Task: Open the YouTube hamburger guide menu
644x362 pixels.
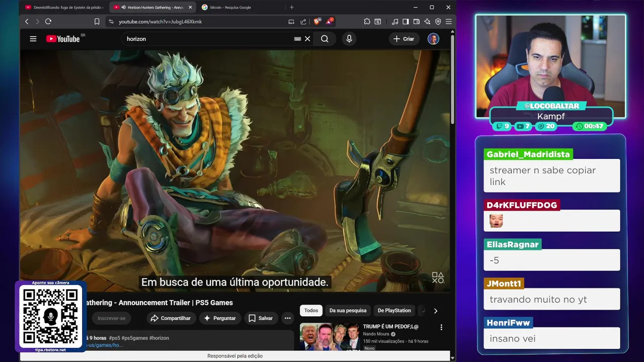Action: 33,39
